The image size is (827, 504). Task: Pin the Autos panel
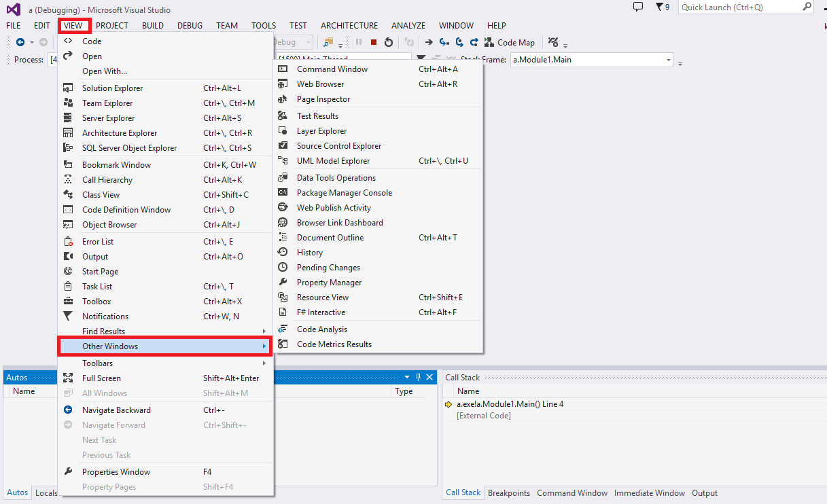pyautogui.click(x=419, y=377)
